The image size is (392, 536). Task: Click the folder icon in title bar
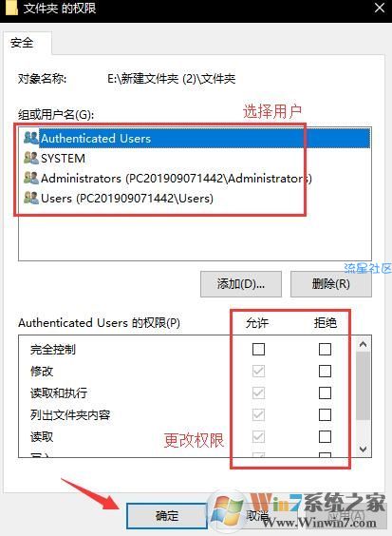click(x=11, y=8)
